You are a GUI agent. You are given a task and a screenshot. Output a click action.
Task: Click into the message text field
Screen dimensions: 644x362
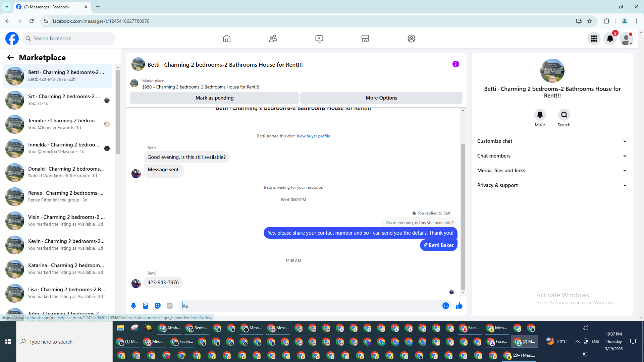(x=310, y=306)
